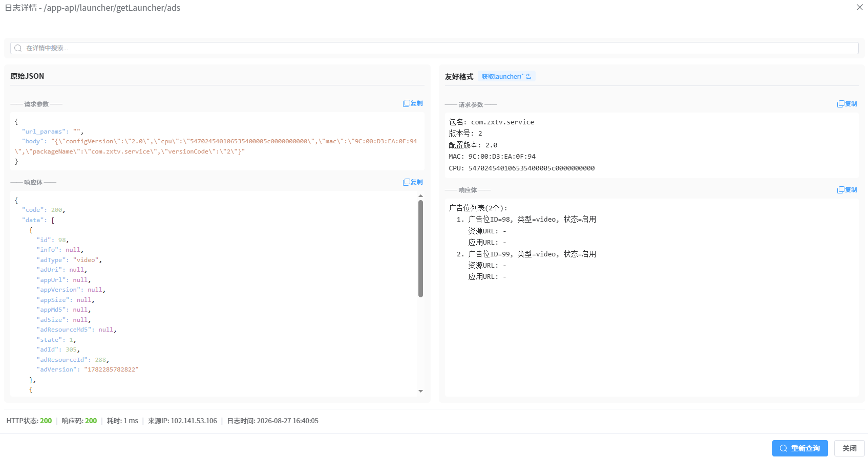The width and height of the screenshot is (868, 458).
Task: Select the 友好格式 panel heading
Action: (x=459, y=77)
